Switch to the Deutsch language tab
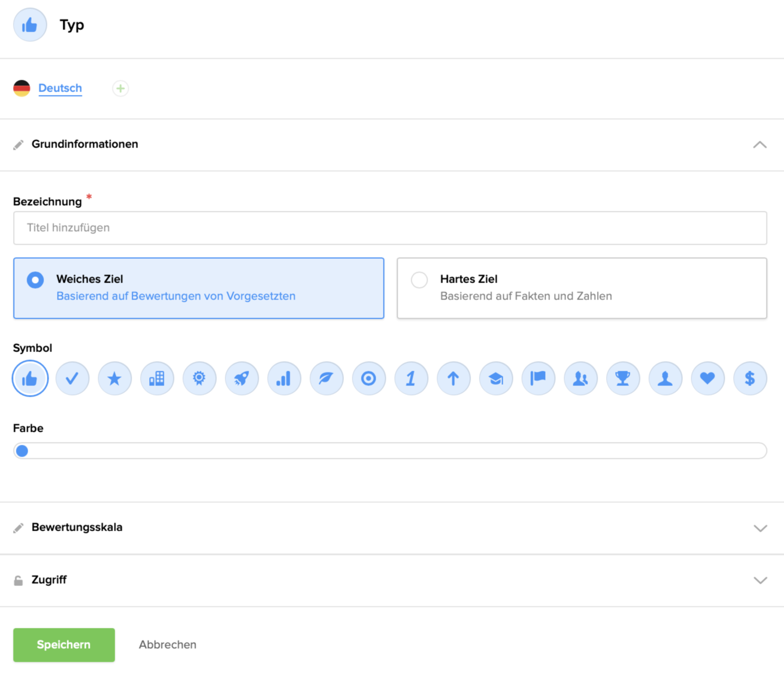The width and height of the screenshot is (784, 677). (x=60, y=88)
